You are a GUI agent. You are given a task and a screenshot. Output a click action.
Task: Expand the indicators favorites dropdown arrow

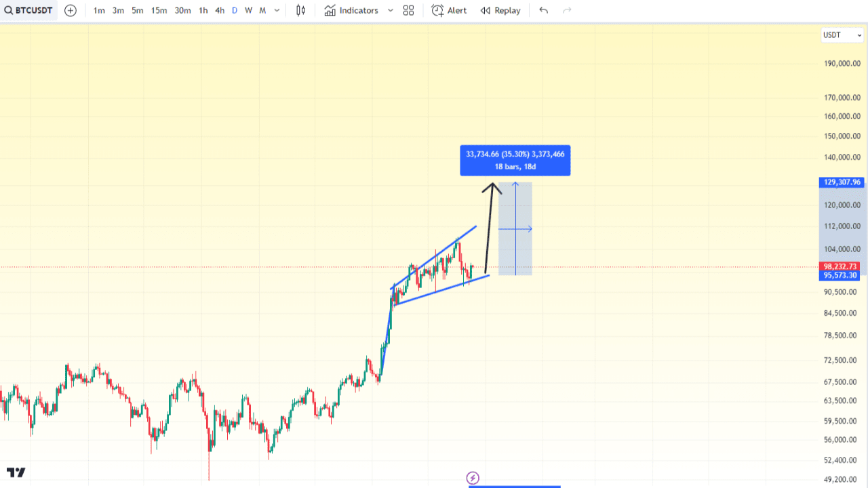click(x=390, y=10)
